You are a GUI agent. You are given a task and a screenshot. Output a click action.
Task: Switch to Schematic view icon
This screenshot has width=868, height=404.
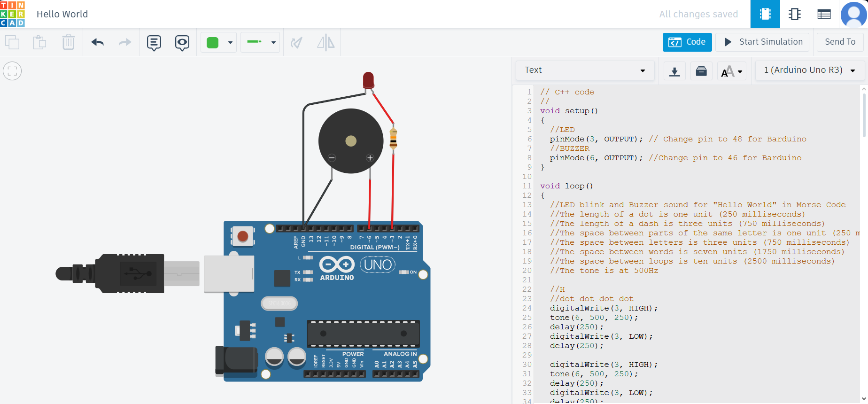pyautogui.click(x=795, y=14)
